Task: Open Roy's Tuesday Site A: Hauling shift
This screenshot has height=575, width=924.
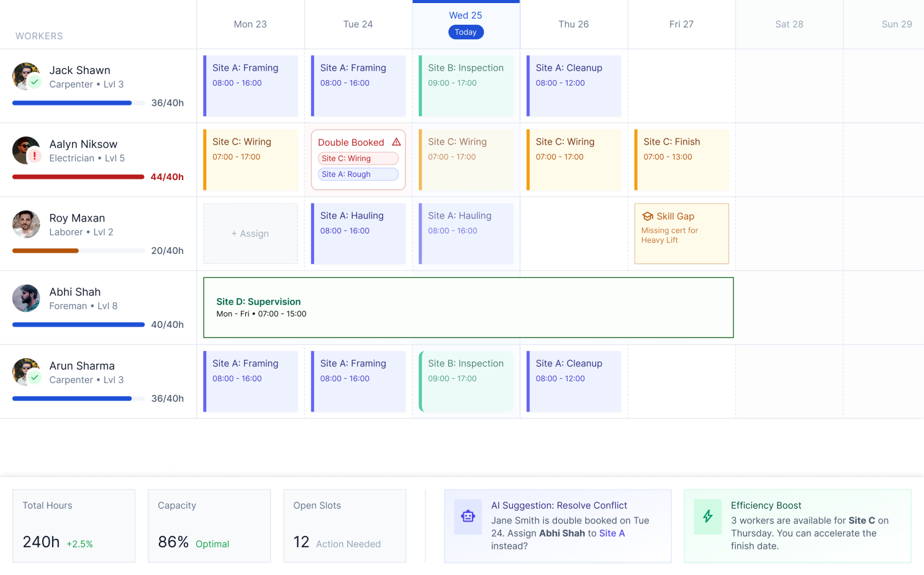Action: 358,233
